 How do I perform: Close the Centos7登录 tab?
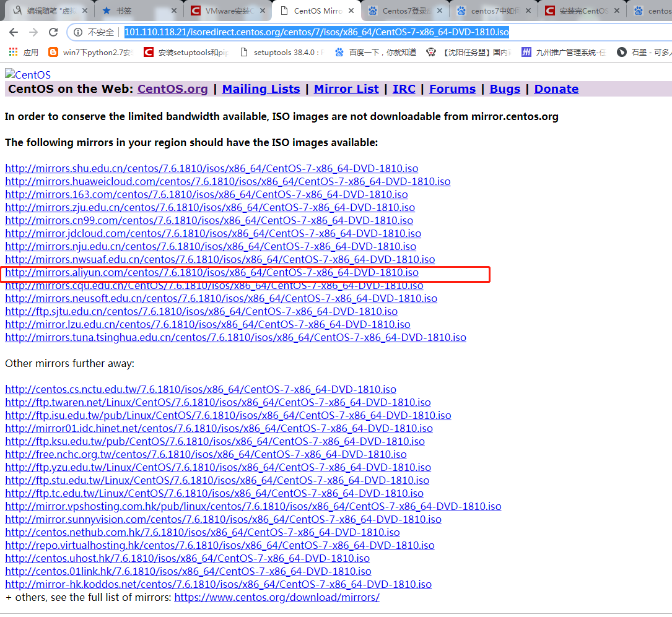440,11
